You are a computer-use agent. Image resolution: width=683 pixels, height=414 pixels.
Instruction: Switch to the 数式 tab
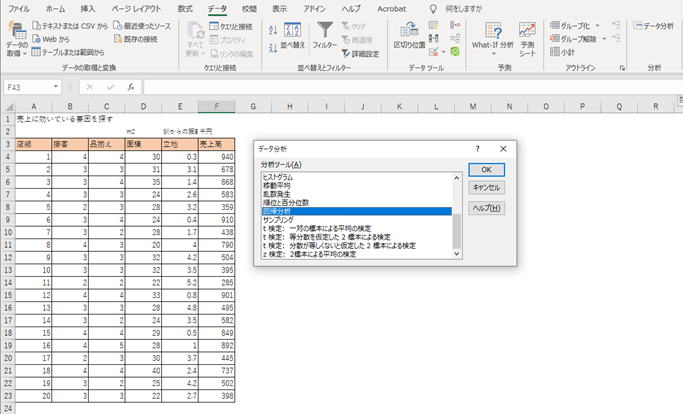click(x=185, y=9)
